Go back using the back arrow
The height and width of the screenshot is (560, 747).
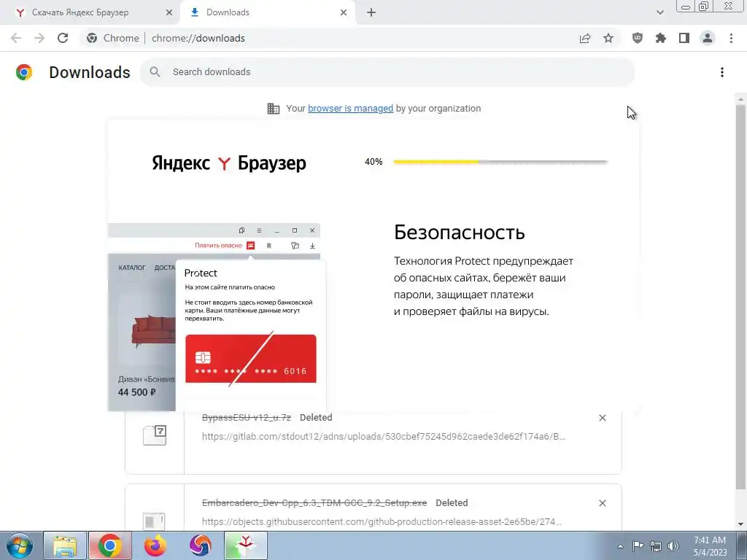click(16, 38)
